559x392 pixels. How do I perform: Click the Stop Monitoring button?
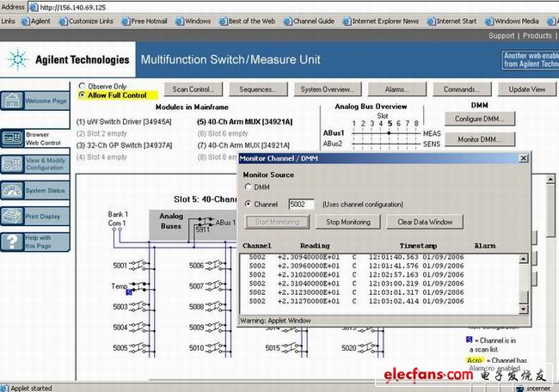(348, 222)
